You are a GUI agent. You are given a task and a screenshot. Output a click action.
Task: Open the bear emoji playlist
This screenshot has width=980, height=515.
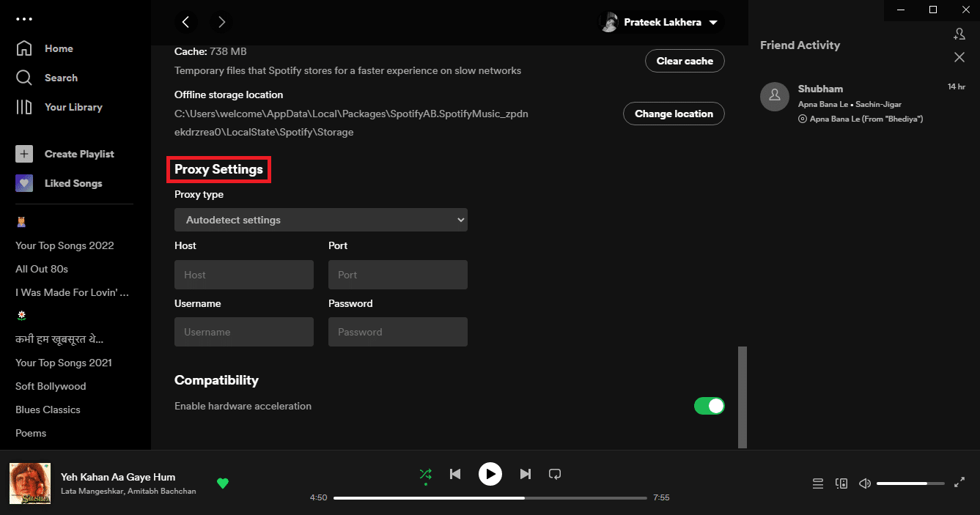point(21,222)
